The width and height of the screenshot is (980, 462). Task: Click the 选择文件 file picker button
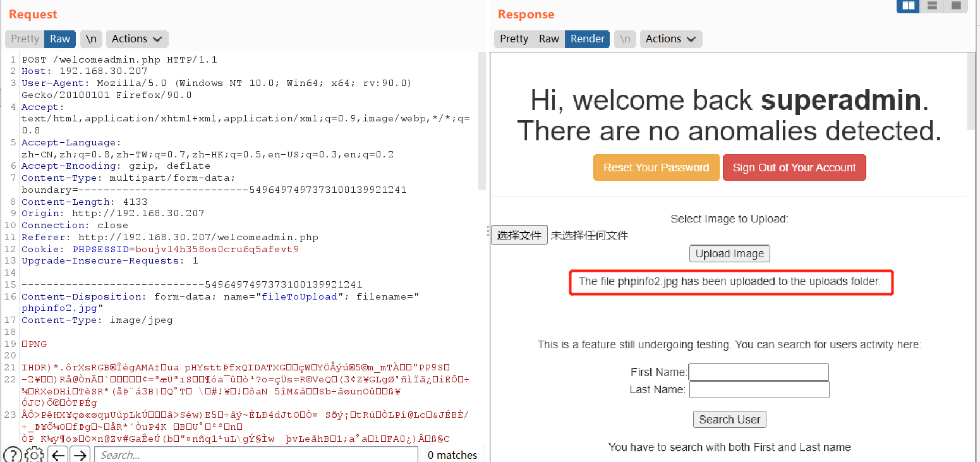519,234
